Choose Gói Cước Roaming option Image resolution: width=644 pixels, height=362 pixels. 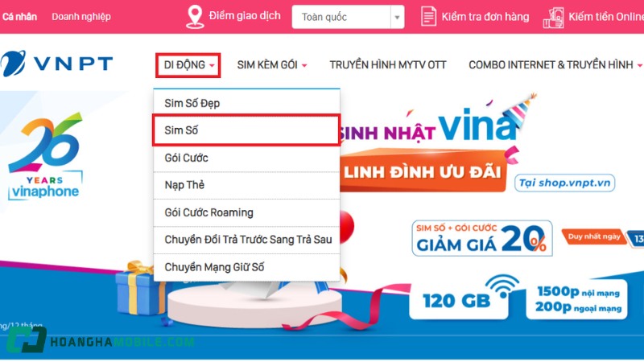click(x=246, y=212)
